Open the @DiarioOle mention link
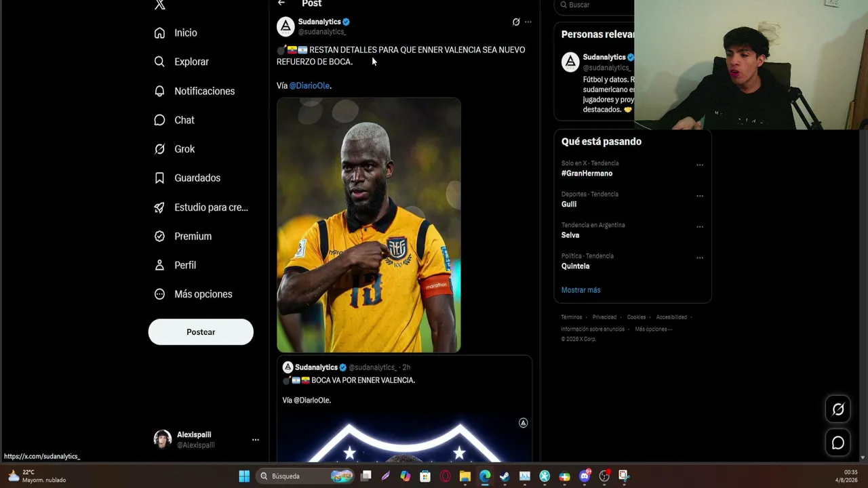The height and width of the screenshot is (488, 868). (309, 86)
